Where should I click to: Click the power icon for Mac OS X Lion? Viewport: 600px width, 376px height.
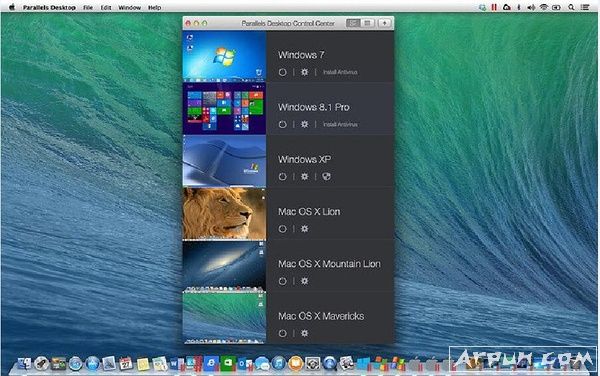click(282, 229)
